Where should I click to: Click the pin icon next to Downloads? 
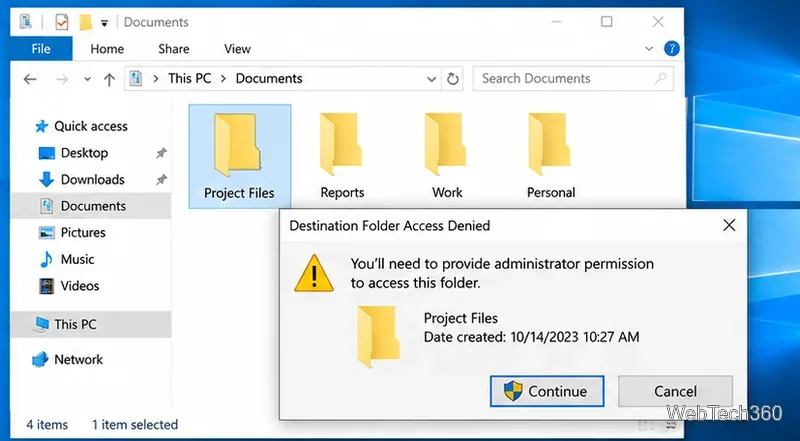(x=161, y=179)
